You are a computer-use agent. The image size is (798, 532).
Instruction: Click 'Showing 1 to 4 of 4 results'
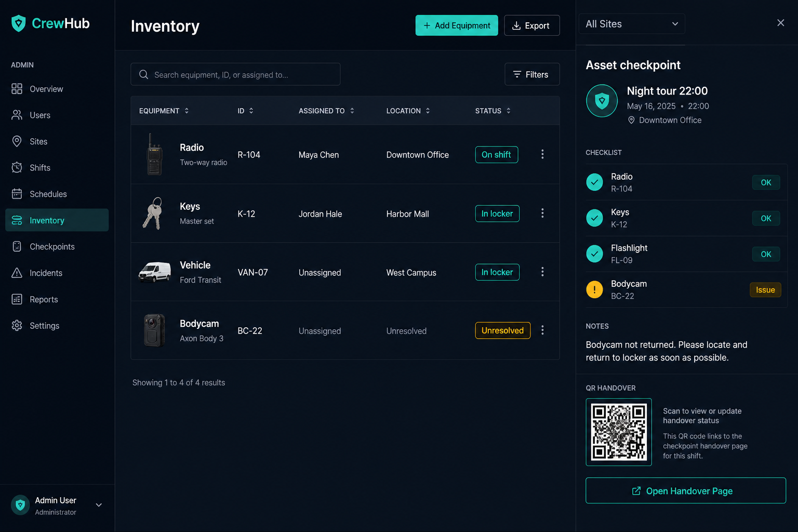(x=179, y=382)
